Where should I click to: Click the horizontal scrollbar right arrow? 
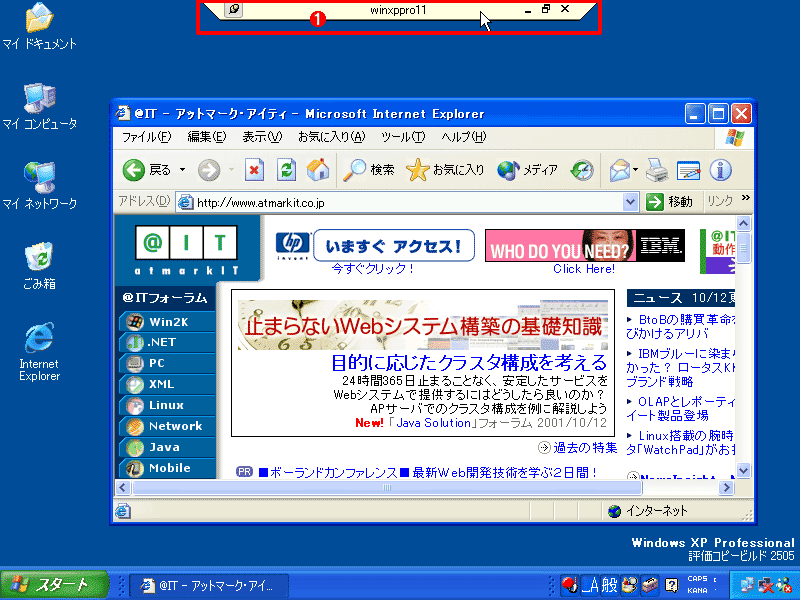(x=726, y=487)
